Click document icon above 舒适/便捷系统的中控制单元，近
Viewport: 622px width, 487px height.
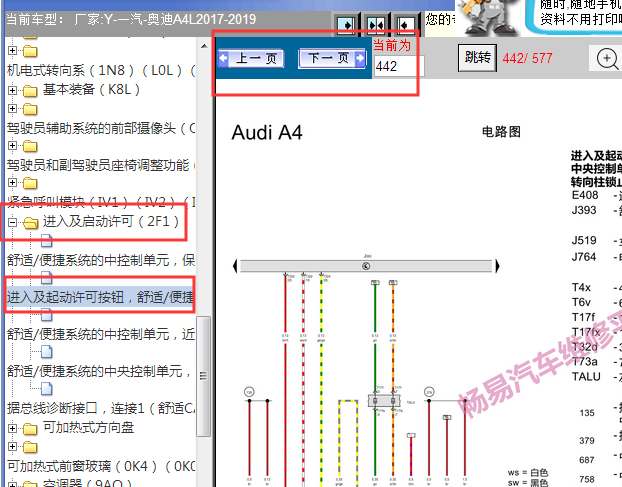tap(46, 314)
